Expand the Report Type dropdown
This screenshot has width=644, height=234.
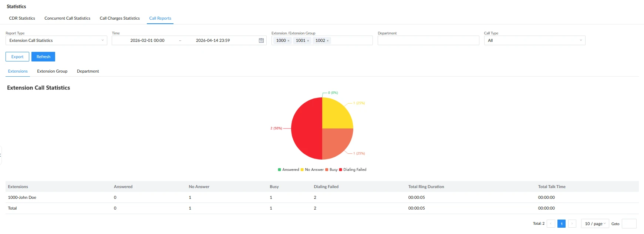tap(56, 40)
